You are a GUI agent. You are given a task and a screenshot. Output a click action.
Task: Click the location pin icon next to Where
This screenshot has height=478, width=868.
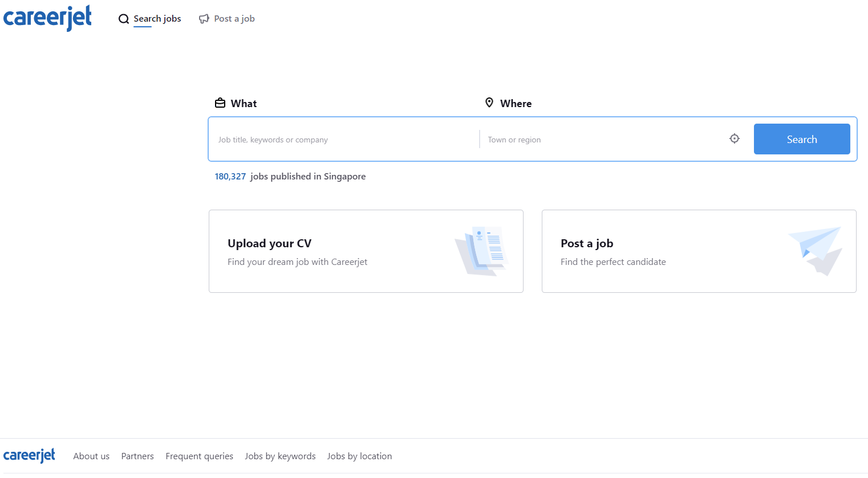tap(489, 103)
